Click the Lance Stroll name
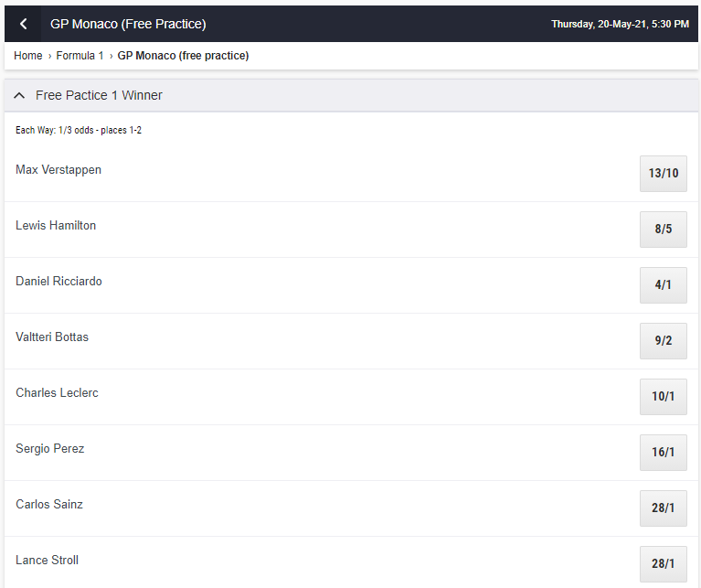The height and width of the screenshot is (588, 701). point(47,561)
